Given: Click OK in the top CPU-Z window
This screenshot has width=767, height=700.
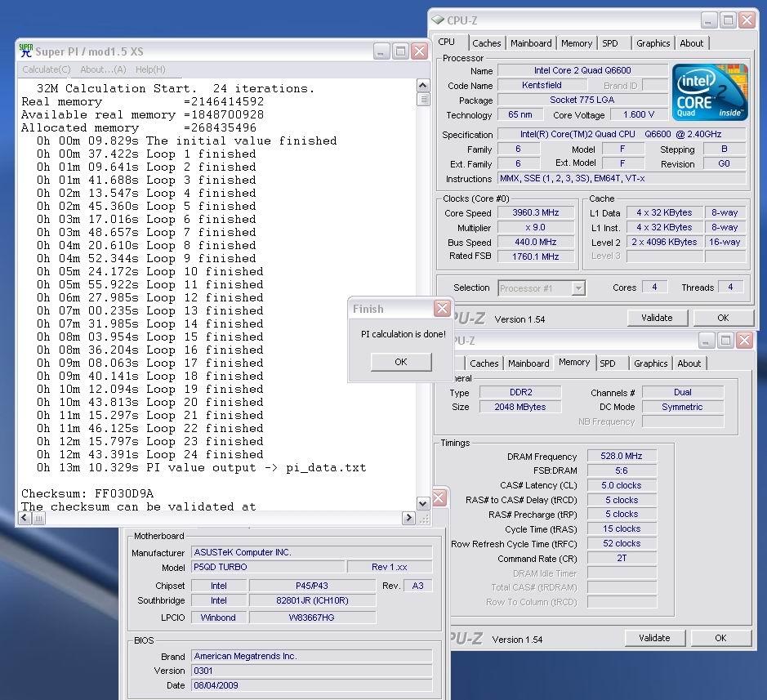Looking at the screenshot, I should [723, 318].
